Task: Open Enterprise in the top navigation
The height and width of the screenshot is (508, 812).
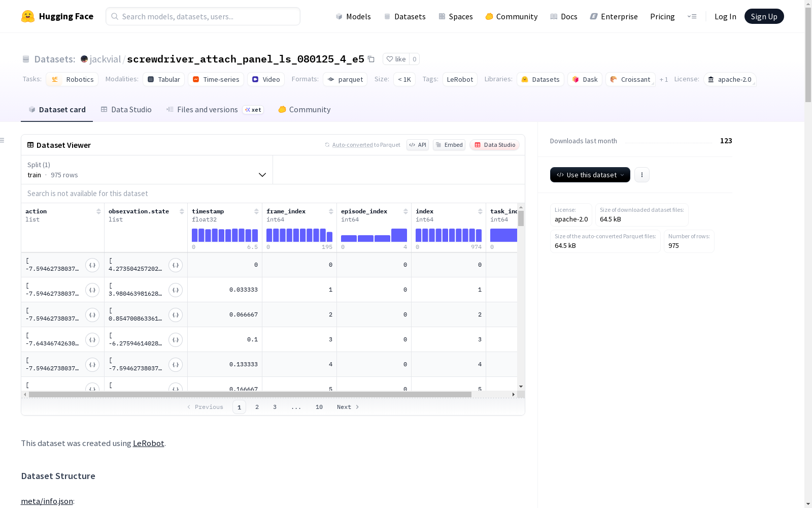Action: 614,16
